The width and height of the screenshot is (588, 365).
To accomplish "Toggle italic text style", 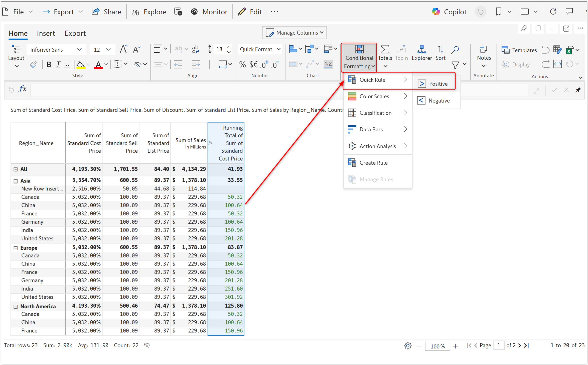I will (58, 65).
